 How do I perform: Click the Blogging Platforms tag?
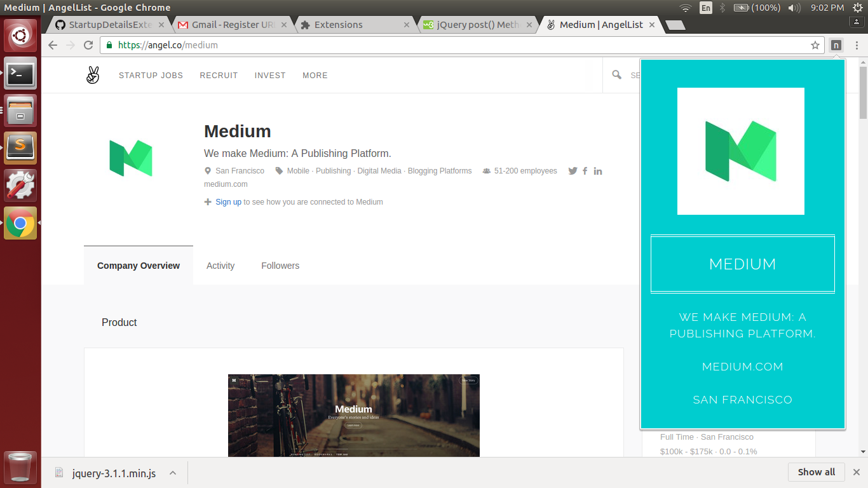click(440, 171)
